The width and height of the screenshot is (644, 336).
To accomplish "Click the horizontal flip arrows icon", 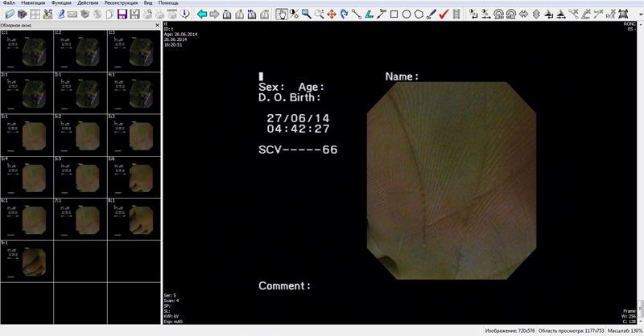I will coord(524,14).
